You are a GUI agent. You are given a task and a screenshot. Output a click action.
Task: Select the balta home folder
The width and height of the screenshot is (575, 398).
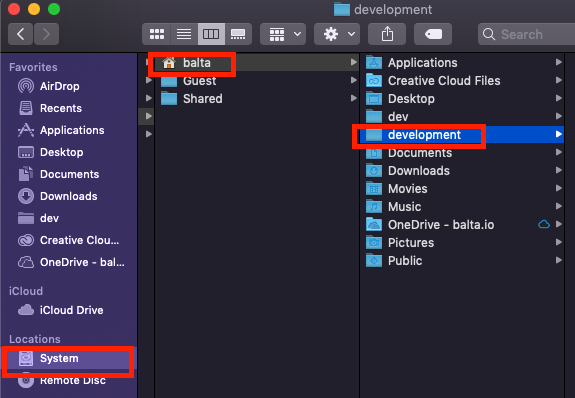[x=257, y=62]
